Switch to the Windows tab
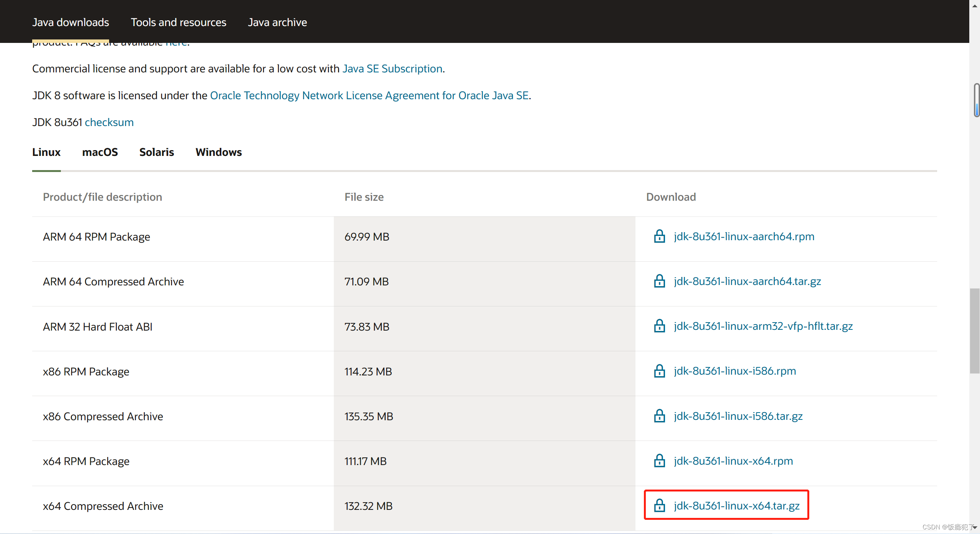Viewport: 980px width, 534px height. [x=219, y=152]
